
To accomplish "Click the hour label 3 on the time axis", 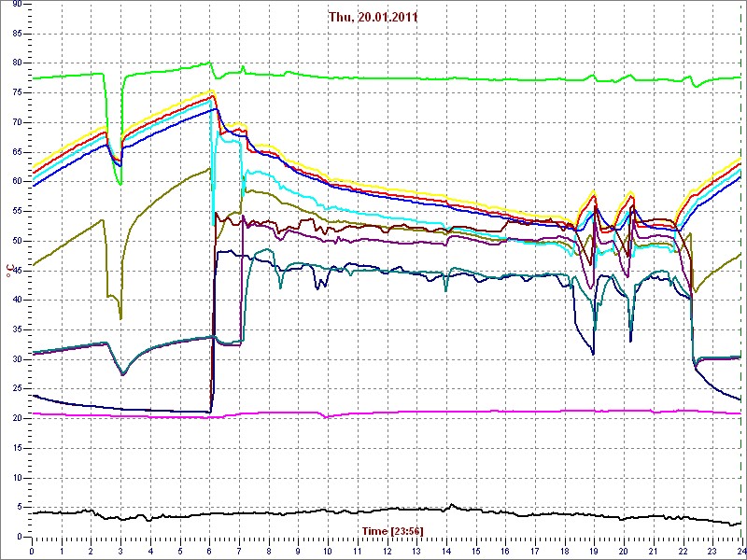I will 120,551.
